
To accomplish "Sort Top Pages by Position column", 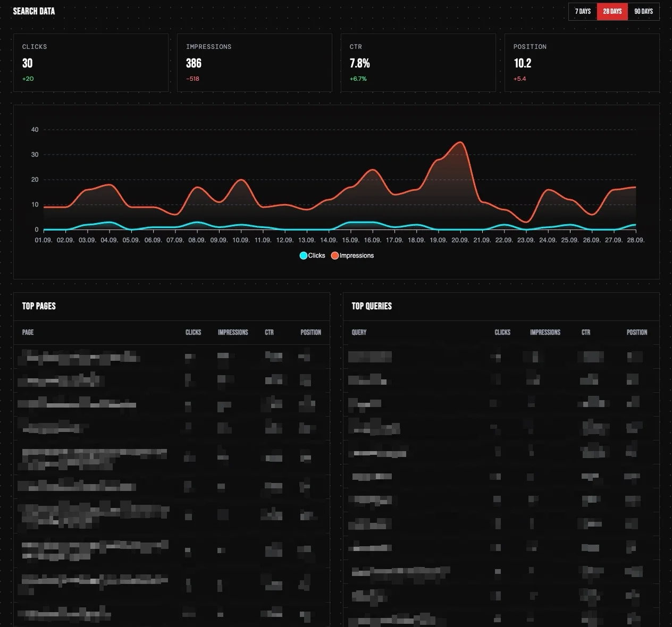I will pos(310,332).
